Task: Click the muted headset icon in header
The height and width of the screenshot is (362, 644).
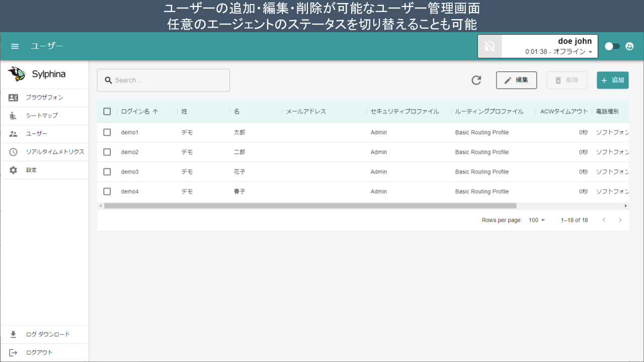Action: (490, 47)
